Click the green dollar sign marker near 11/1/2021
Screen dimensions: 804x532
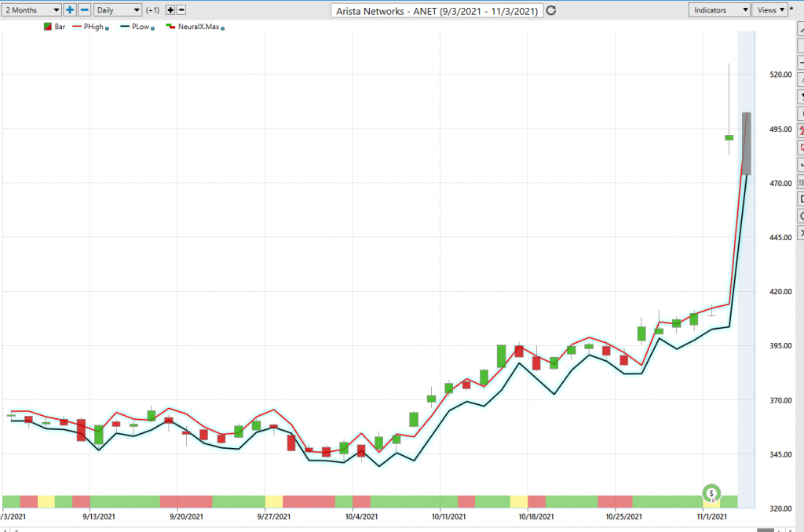tap(711, 493)
